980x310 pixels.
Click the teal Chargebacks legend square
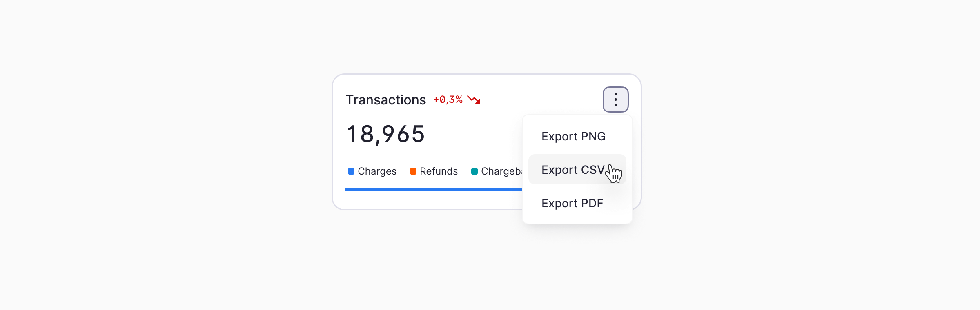[474, 171]
